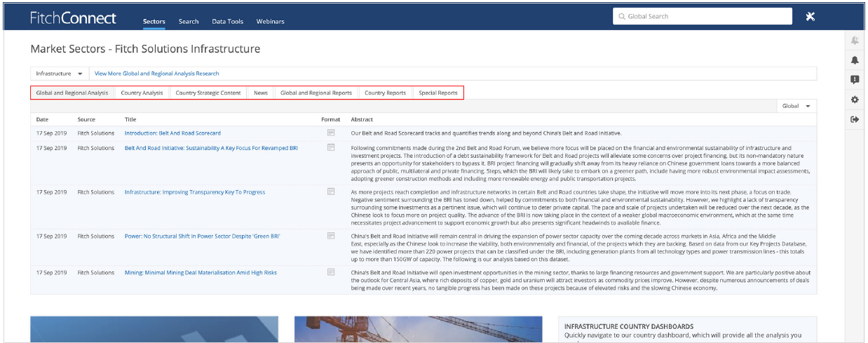868x343 pixels.
Task: Go to Webinars in the top navigation
Action: 270,22
